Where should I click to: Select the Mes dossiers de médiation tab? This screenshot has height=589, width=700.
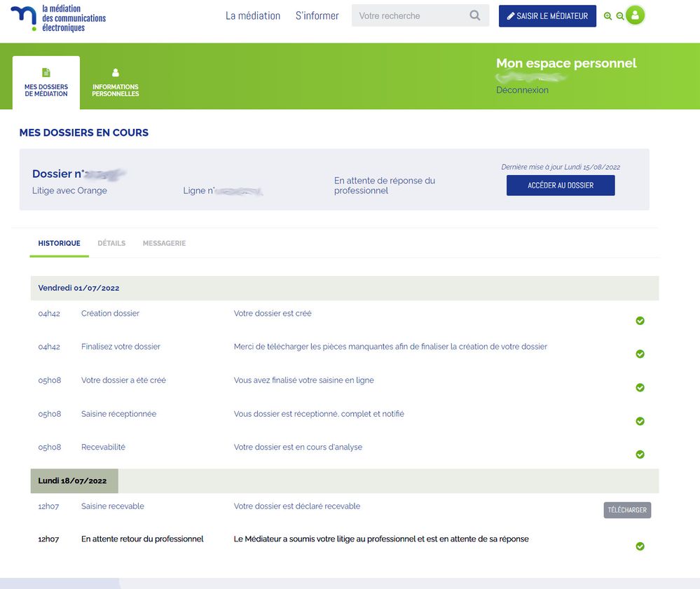[46, 83]
